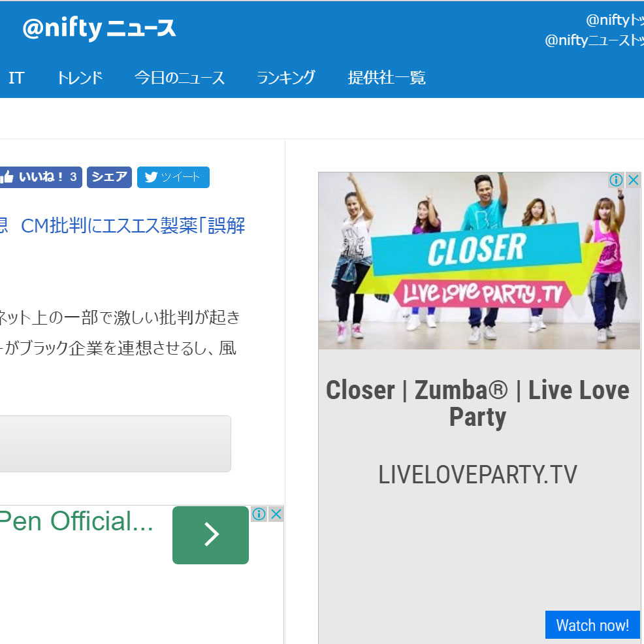Open the IT news category
This screenshot has width=644, height=644.
[16, 78]
